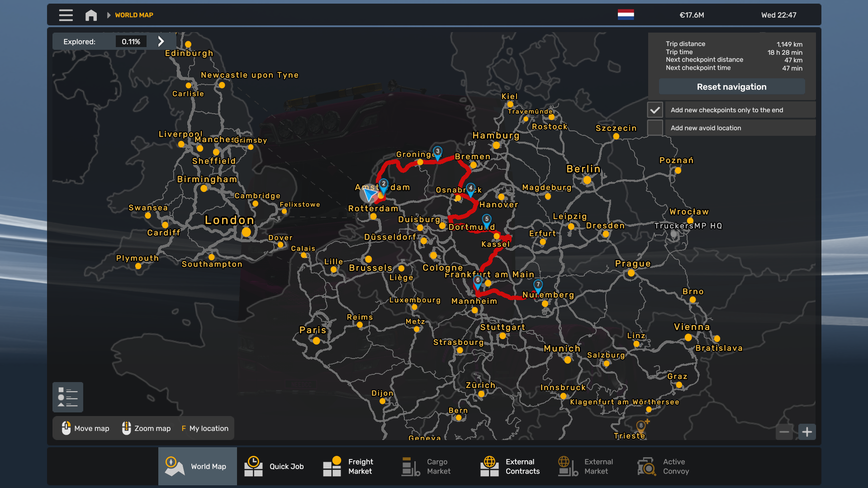This screenshot has height=488, width=868.
Task: Select checkpoint 3 marker near Groningen
Action: [437, 152]
